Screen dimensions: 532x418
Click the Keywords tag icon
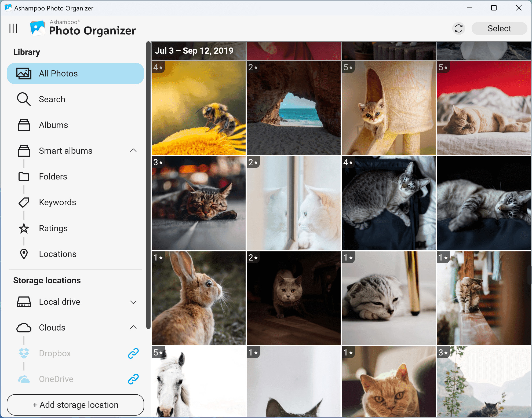coord(24,202)
